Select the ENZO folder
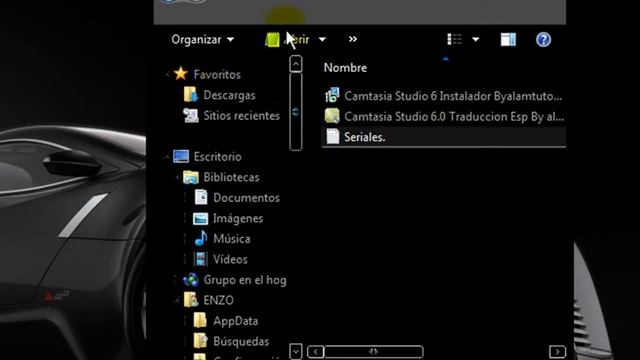 218,300
